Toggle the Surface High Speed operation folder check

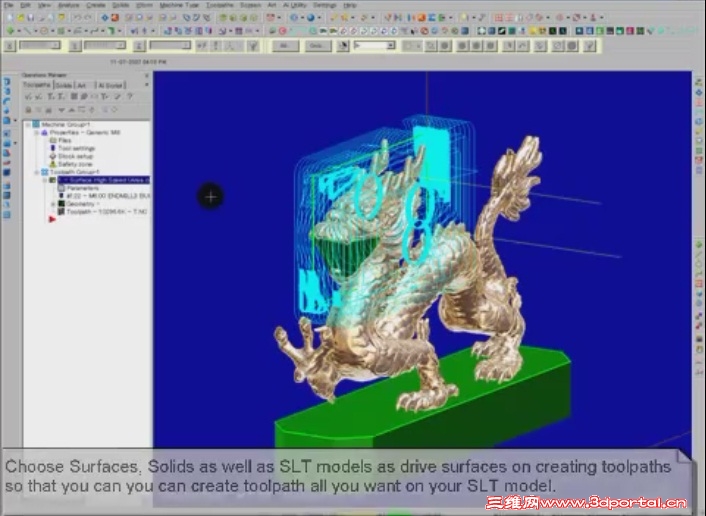click(x=53, y=180)
